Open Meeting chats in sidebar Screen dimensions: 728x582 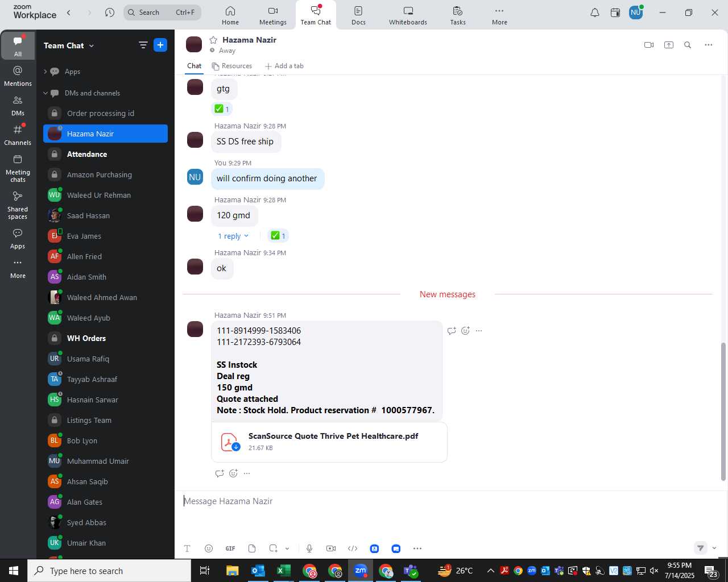tap(18, 168)
